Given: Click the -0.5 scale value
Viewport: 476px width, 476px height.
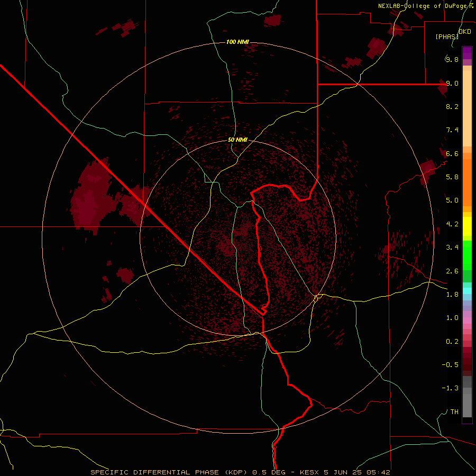Looking at the screenshot, I should (450, 364).
